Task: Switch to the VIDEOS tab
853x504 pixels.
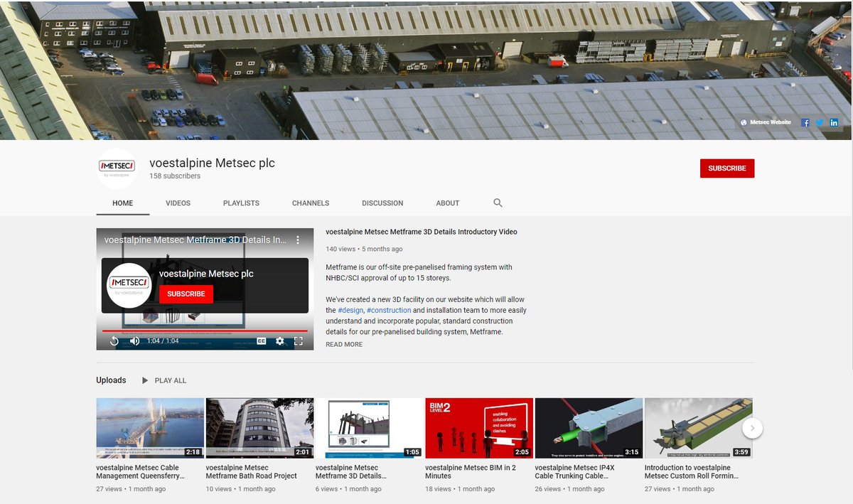Action: point(178,203)
